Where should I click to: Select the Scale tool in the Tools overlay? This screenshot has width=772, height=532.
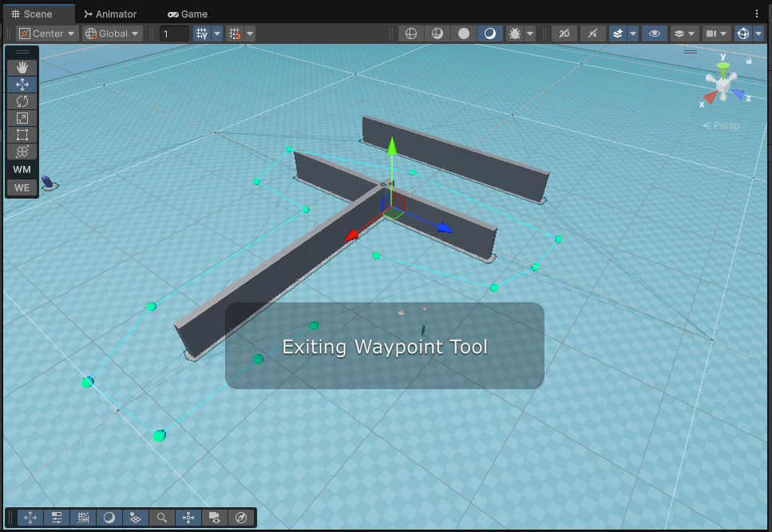click(x=22, y=117)
